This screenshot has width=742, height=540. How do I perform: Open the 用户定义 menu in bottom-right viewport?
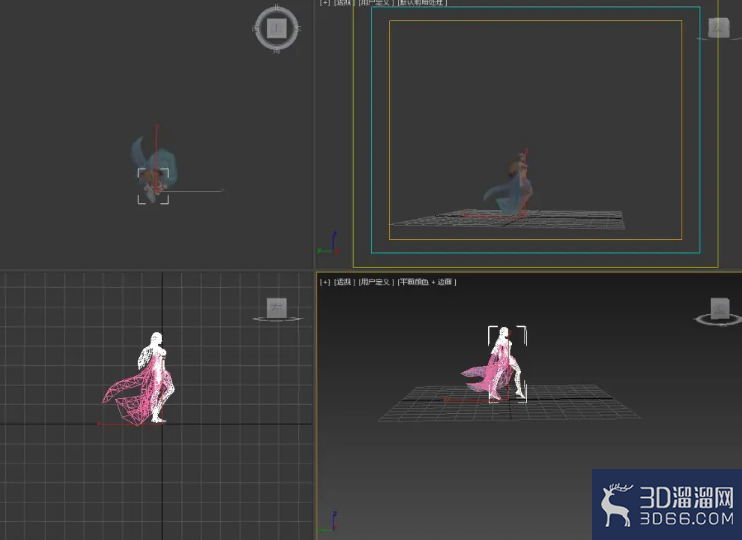[376, 282]
